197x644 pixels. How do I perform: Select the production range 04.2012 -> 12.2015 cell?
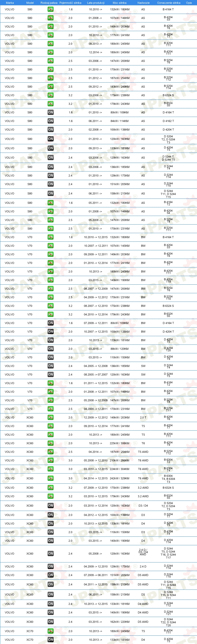pos(96,515)
